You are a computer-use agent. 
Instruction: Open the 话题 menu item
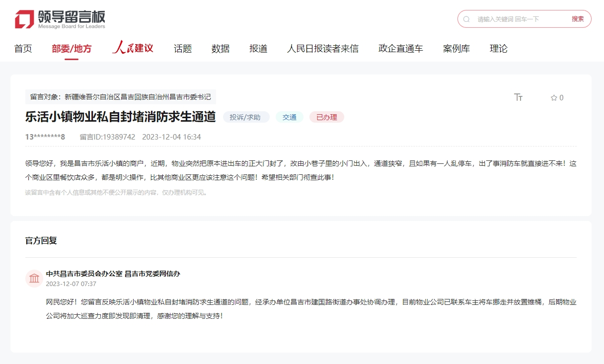183,49
